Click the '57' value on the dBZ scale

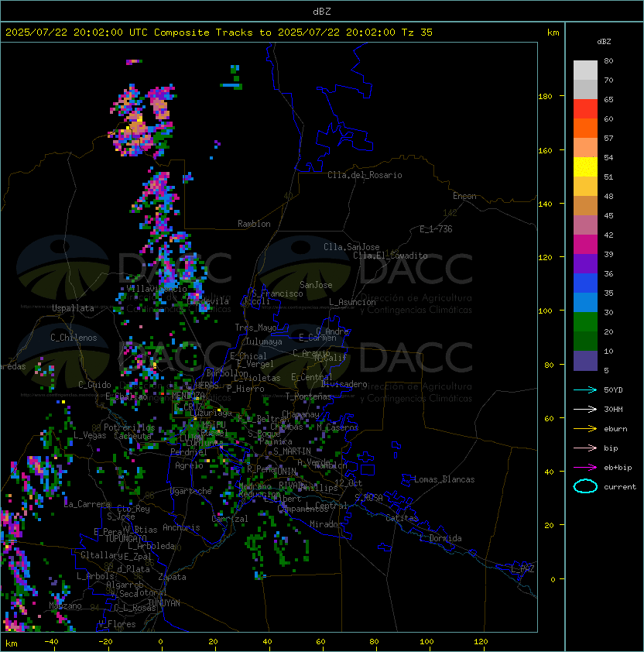pyautogui.click(x=608, y=138)
